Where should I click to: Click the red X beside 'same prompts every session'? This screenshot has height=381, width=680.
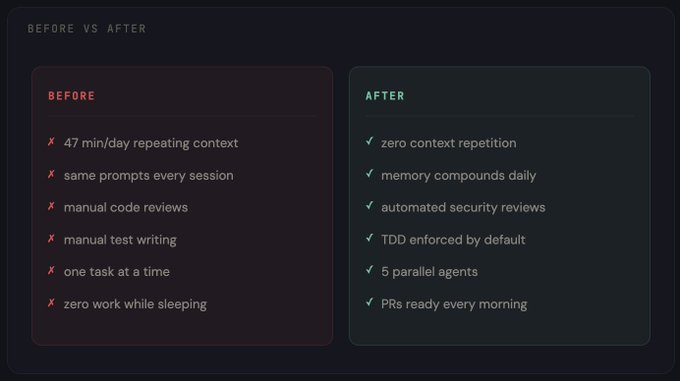[x=51, y=174]
